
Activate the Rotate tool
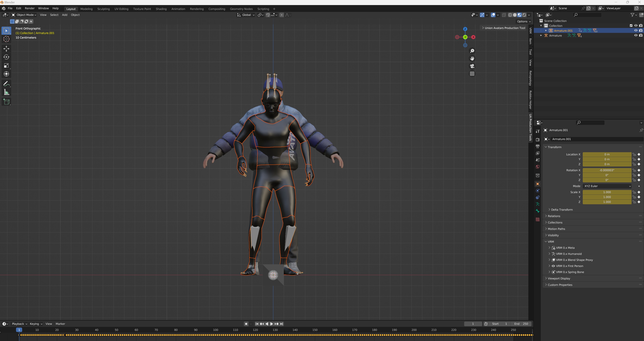tap(7, 57)
